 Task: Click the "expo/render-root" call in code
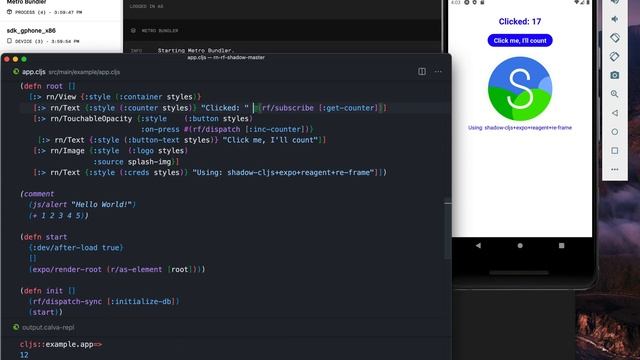click(67, 269)
